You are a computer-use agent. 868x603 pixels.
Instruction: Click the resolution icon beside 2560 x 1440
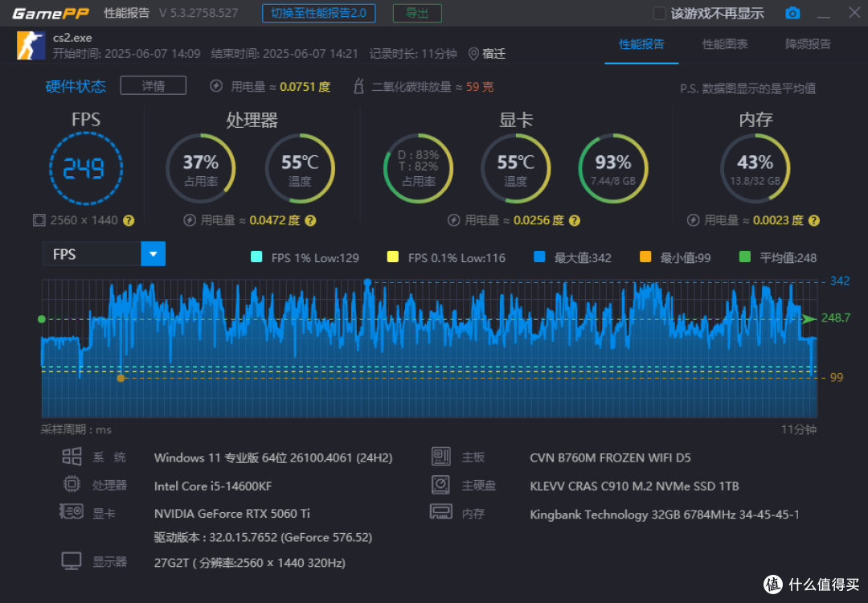pos(39,220)
